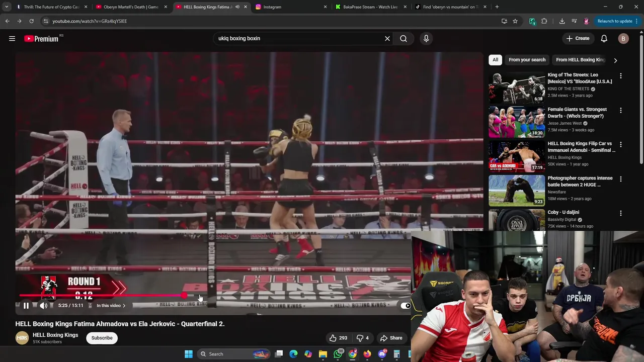Bookmark this page with the star
Viewport: 644px width, 362px height.
coord(515,21)
